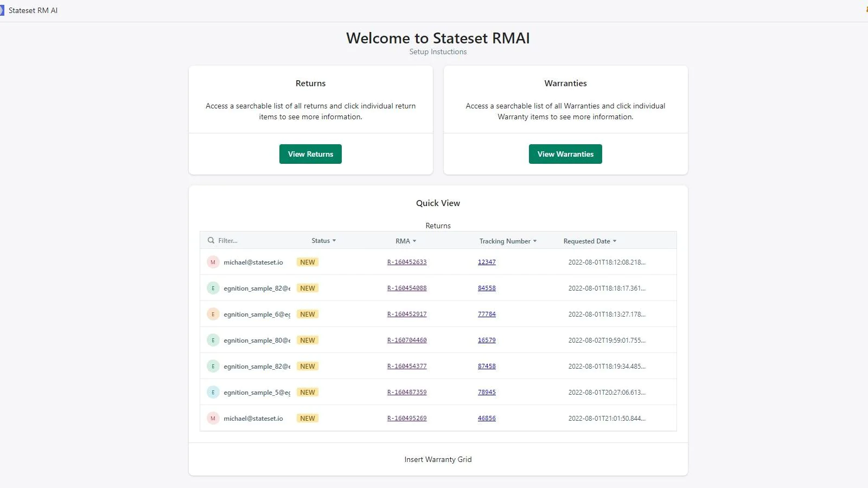Click the View Returns button
Image resolution: width=868 pixels, height=488 pixels.
[310, 154]
